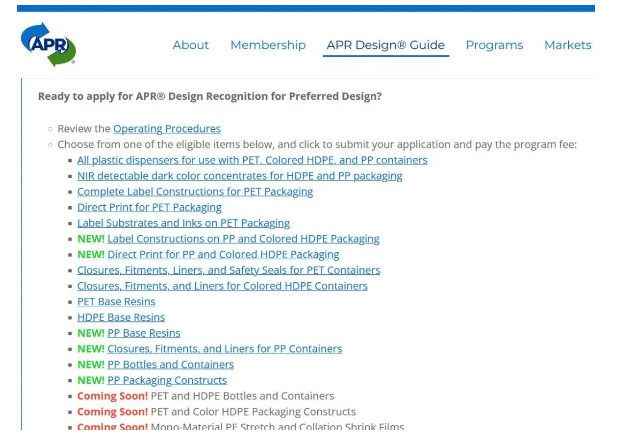Open the Operating Procedures link

[167, 128]
